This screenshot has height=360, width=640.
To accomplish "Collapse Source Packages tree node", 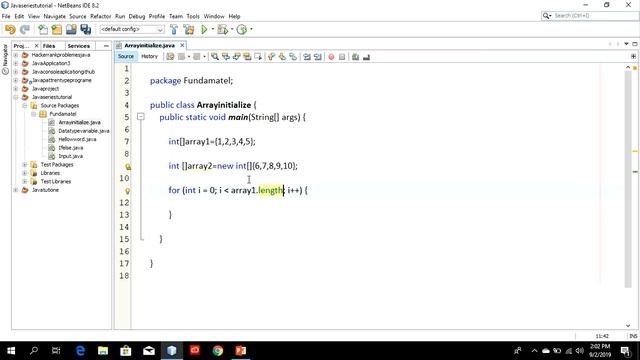I will coord(24,105).
